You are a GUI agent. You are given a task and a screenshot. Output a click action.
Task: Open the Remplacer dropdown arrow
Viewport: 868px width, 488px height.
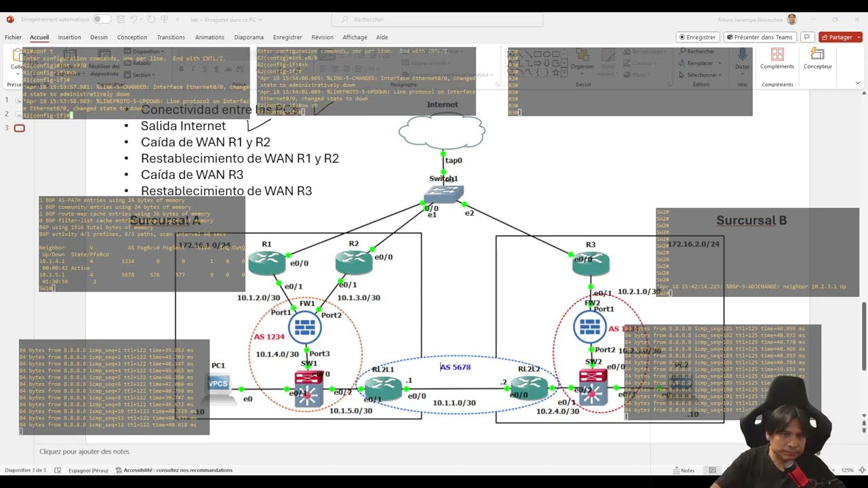click(719, 63)
